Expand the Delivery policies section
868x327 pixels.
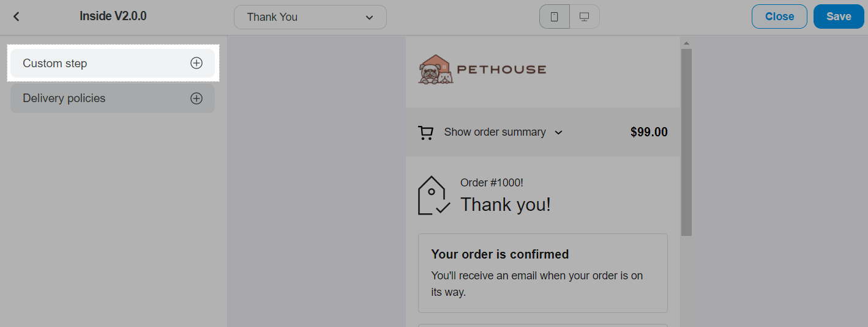pyautogui.click(x=64, y=98)
